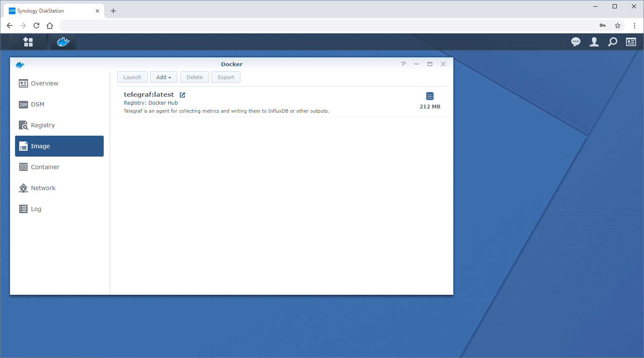644x358 pixels.
Task: Open the DSM notifications chat bubble
Action: tap(576, 42)
